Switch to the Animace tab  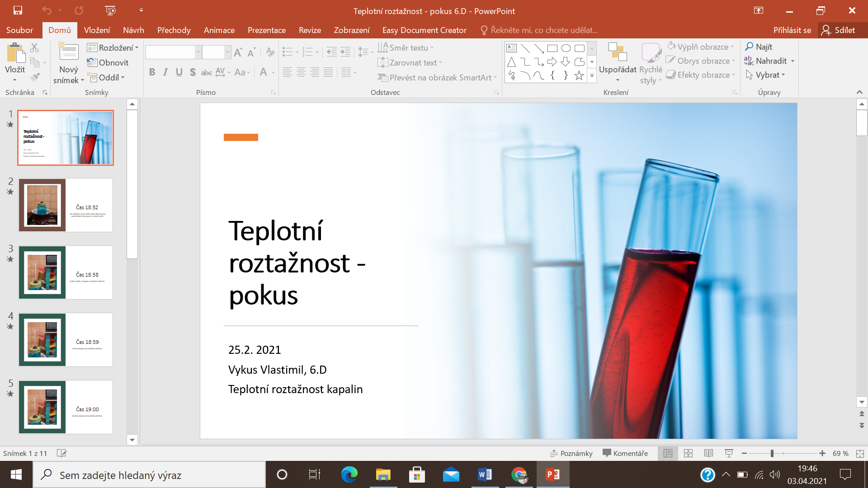point(219,30)
